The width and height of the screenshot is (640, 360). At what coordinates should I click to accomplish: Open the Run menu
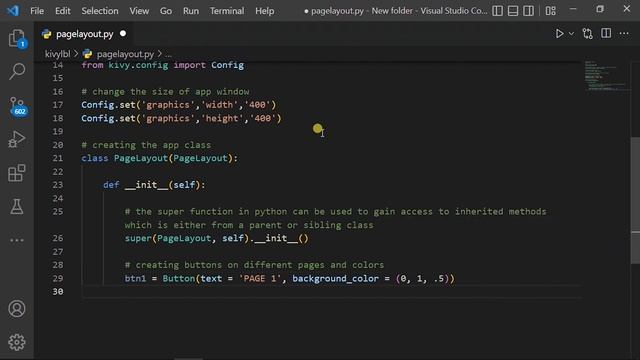[x=191, y=11]
